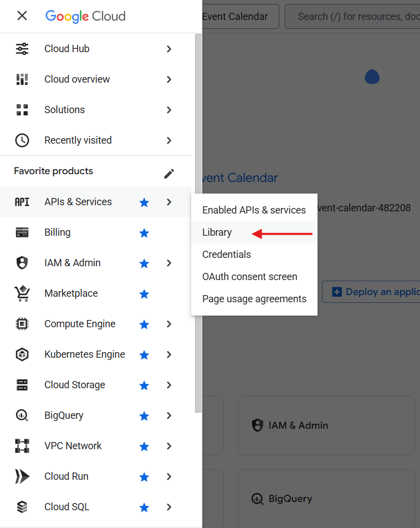This screenshot has width=420, height=528.
Task: Open Credentials from the submenu
Action: pyautogui.click(x=227, y=254)
